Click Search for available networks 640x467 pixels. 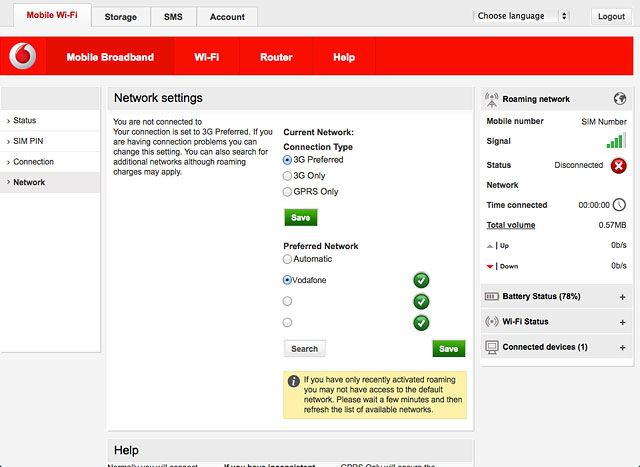click(x=304, y=349)
